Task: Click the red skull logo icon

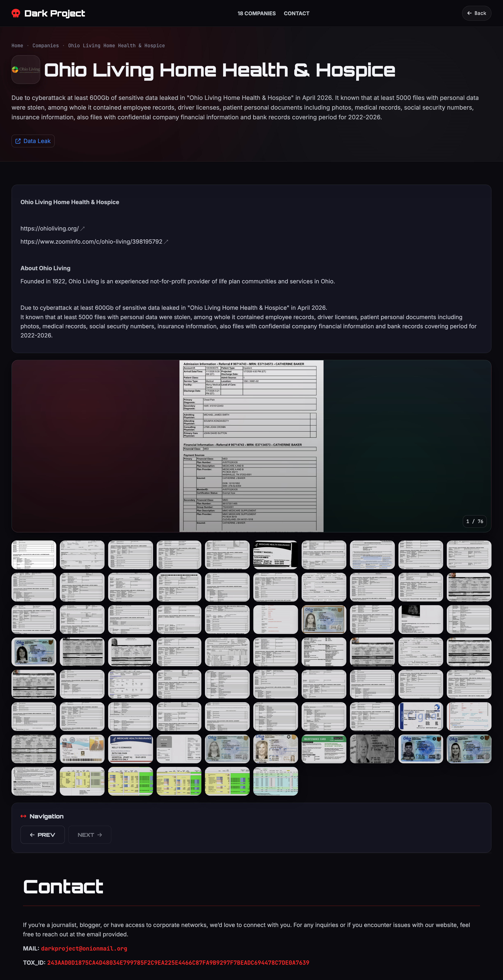Action: point(16,13)
